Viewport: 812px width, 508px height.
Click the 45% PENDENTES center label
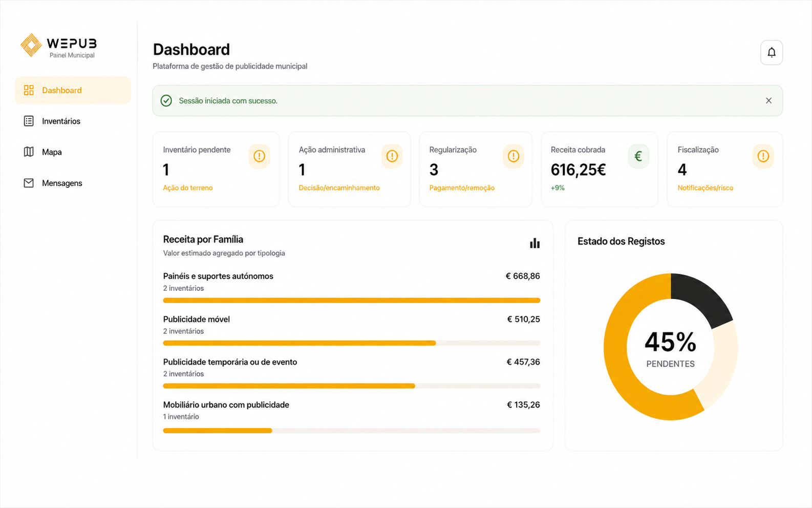coord(671,349)
